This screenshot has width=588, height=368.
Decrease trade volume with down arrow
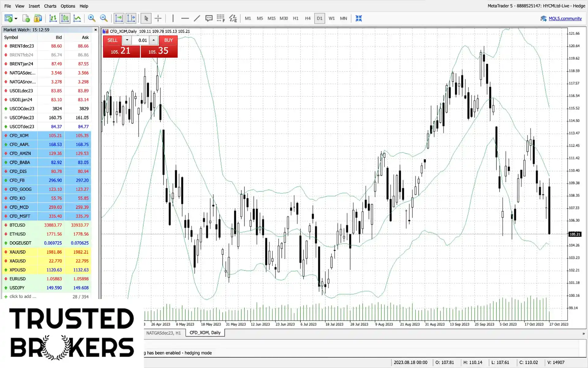(x=127, y=40)
